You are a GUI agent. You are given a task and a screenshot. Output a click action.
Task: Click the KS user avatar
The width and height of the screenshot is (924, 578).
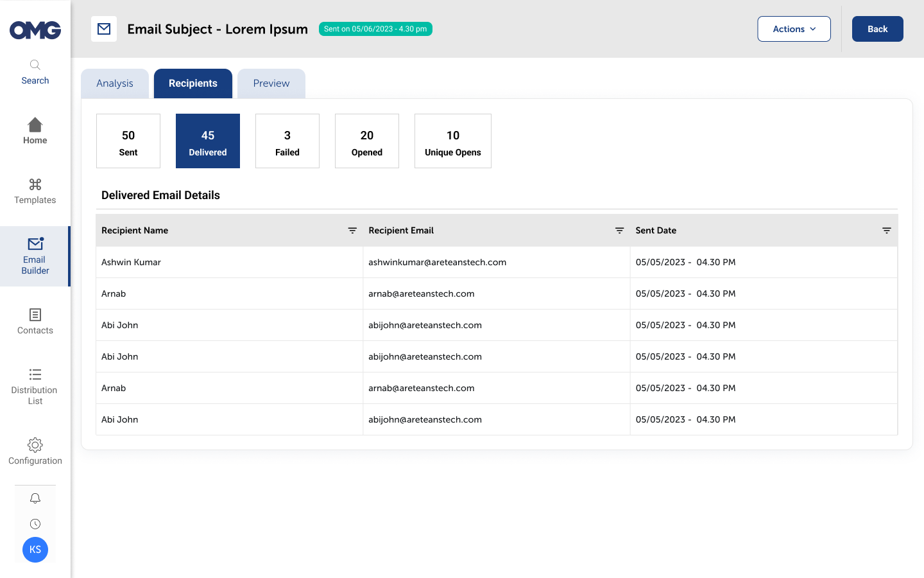coord(35,550)
